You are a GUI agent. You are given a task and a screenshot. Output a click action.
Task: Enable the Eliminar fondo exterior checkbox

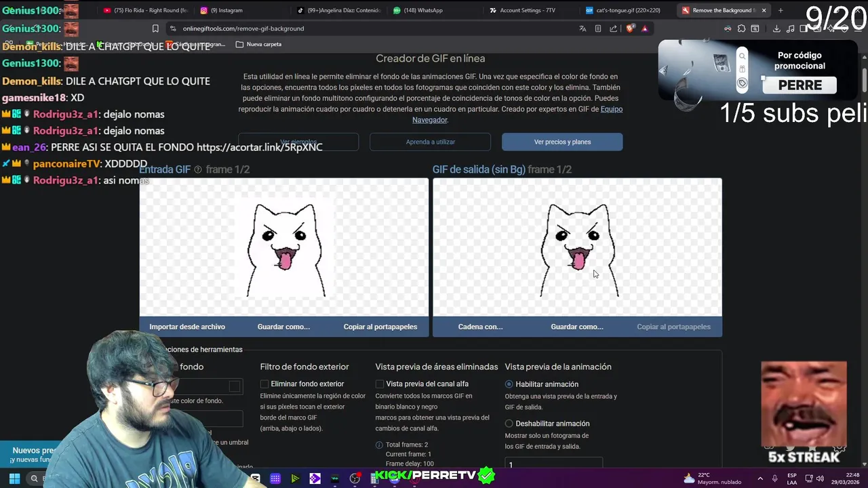264,384
